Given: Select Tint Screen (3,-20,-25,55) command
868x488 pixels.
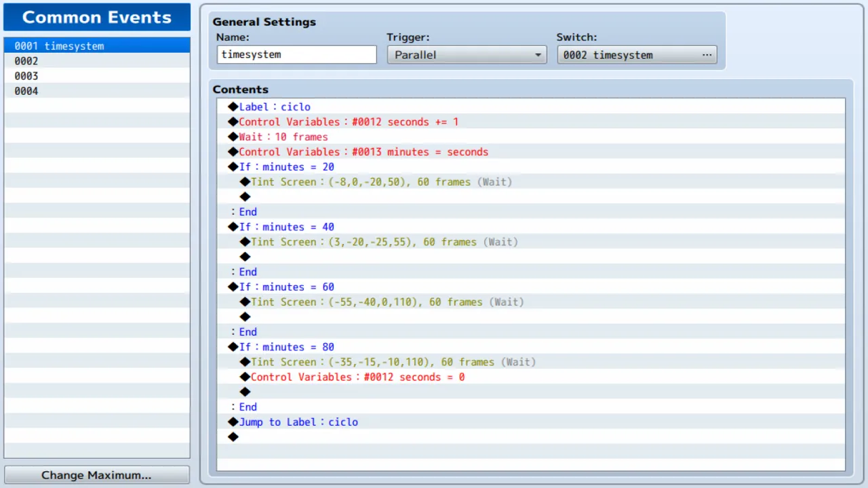Looking at the screenshot, I should coord(531,242).
